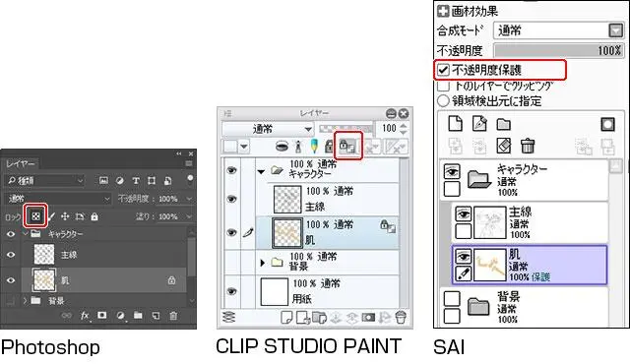Create new layer folder in SAI
The height and width of the screenshot is (364, 630).
[503, 124]
